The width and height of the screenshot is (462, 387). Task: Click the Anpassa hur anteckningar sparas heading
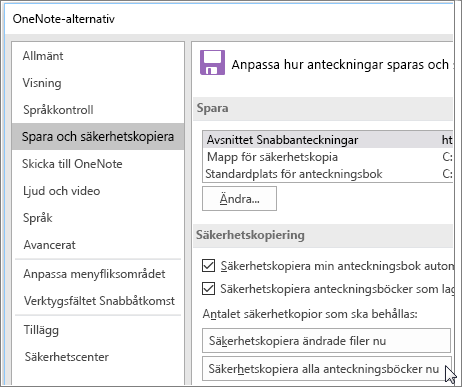point(342,65)
